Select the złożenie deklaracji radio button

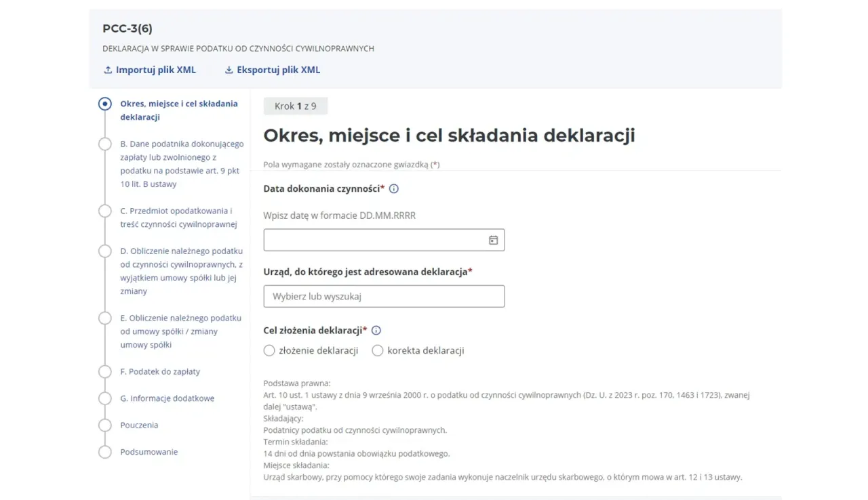click(269, 350)
